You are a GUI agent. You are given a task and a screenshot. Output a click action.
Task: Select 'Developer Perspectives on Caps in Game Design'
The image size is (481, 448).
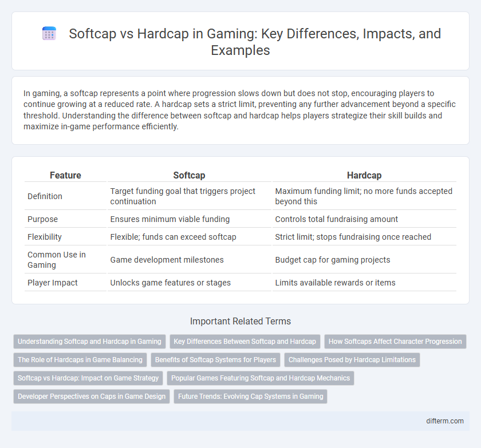coord(92,396)
